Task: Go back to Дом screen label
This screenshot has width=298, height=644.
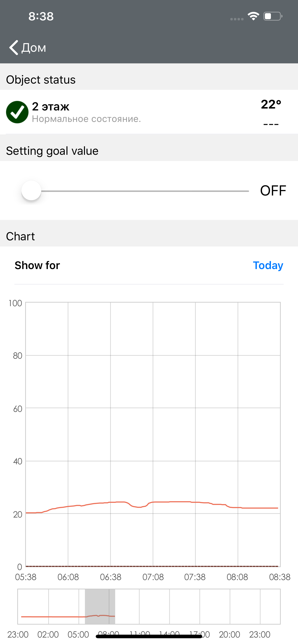Action: (34, 47)
